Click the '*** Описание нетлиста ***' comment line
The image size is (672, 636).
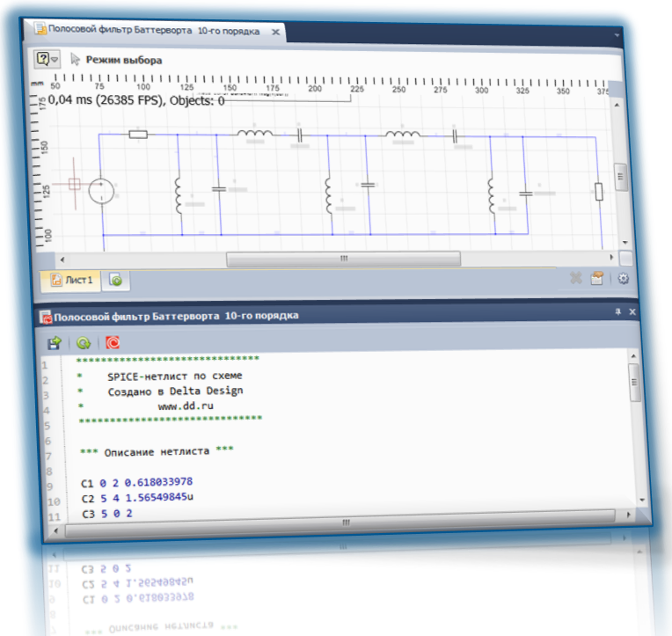click(157, 452)
